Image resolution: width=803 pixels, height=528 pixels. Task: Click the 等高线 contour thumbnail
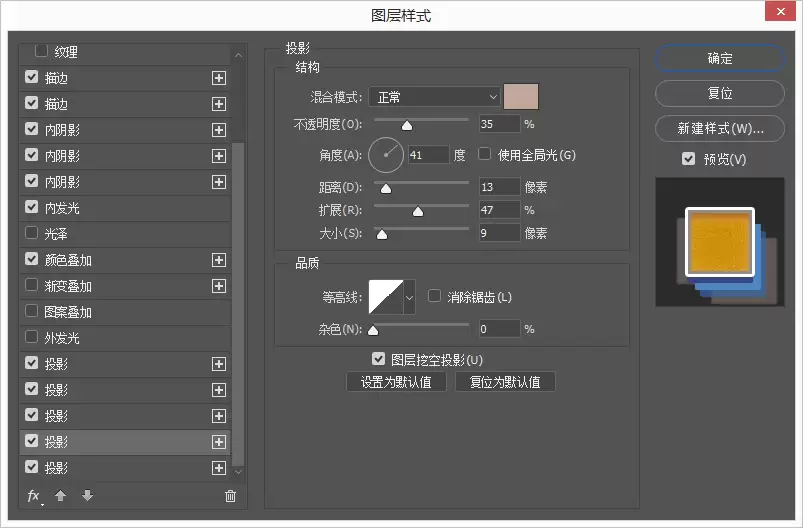coord(386,297)
